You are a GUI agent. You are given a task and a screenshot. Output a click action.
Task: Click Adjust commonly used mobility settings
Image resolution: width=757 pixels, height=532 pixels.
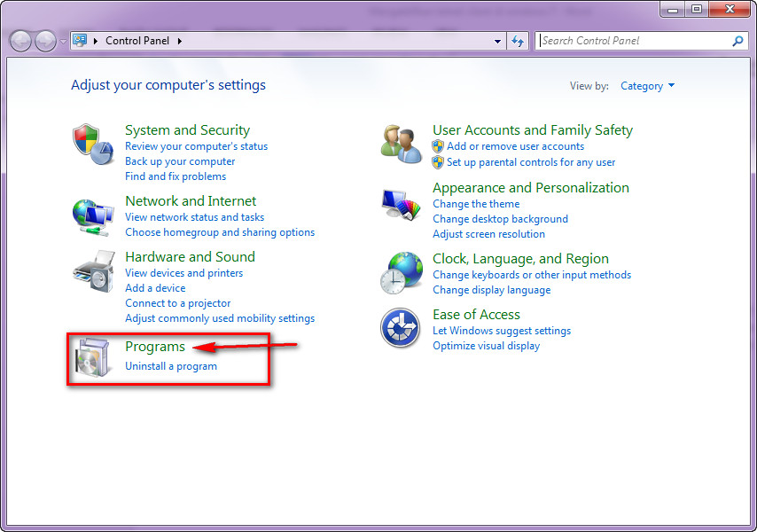click(220, 318)
